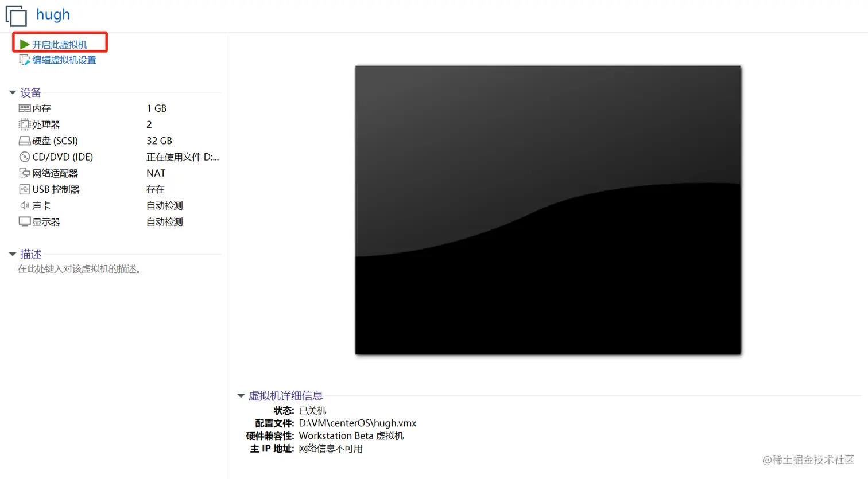The height and width of the screenshot is (479, 868).
Task: Click the 显示器 display device icon
Action: coord(24,221)
